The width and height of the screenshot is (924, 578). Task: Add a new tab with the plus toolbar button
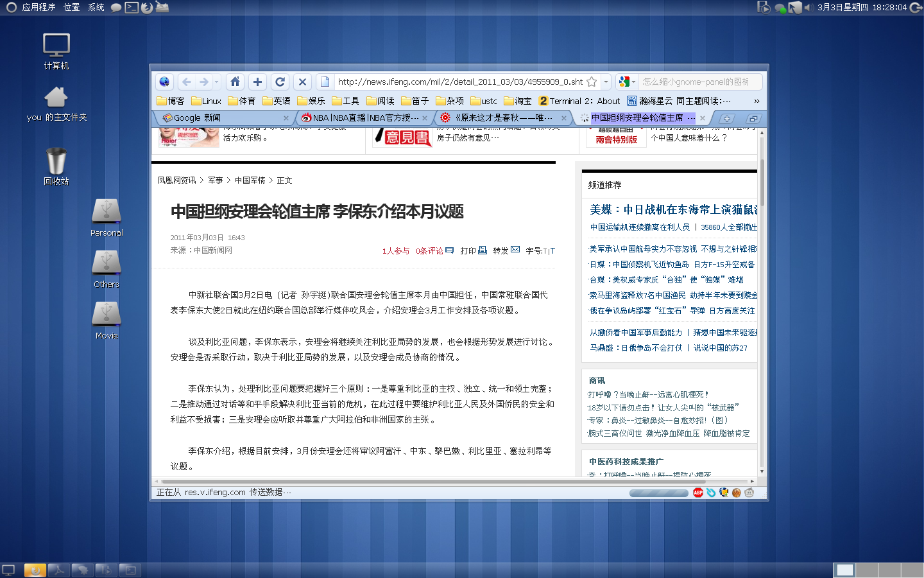pyautogui.click(x=257, y=82)
